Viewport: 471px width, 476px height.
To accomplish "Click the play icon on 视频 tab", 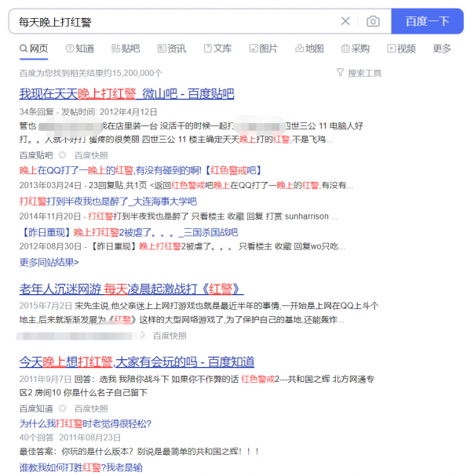I will click(x=391, y=49).
